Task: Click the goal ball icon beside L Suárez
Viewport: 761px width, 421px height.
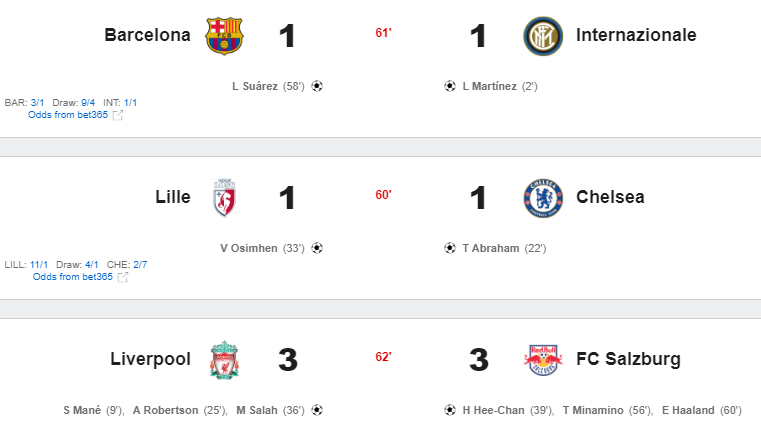Action: pyautogui.click(x=317, y=86)
